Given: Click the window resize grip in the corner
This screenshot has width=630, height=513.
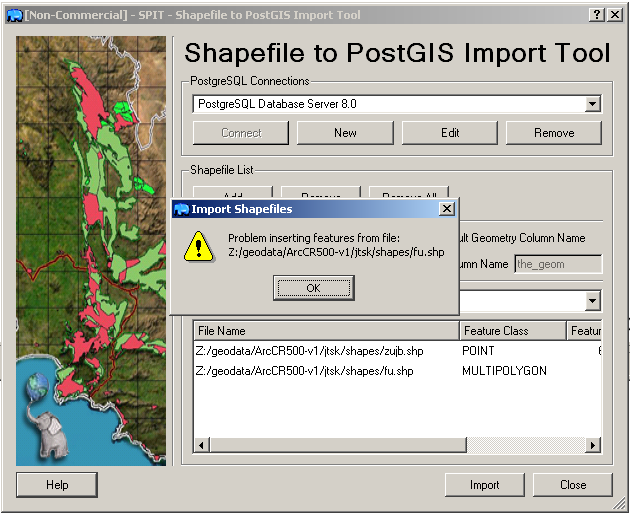Looking at the screenshot, I should 621,503.
